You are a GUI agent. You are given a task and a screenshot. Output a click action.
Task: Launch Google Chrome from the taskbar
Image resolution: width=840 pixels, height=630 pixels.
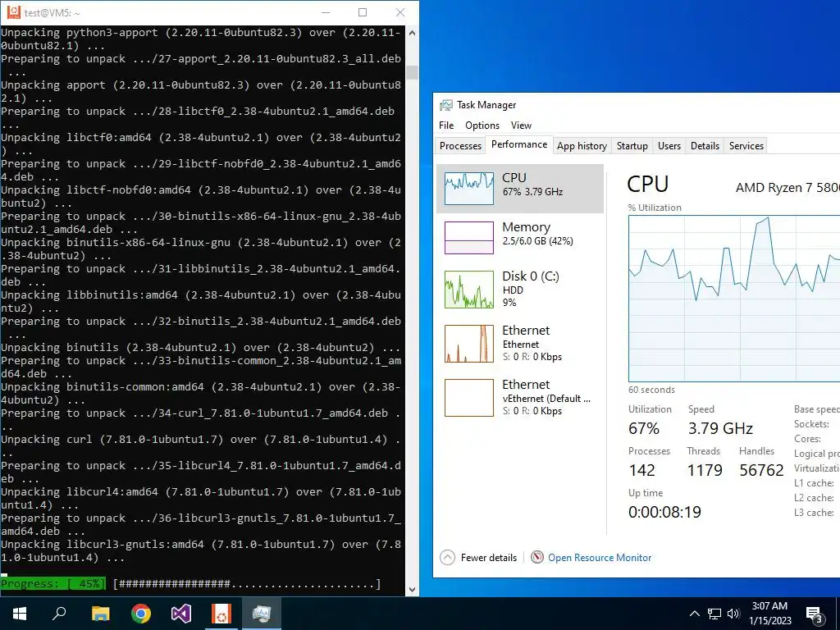point(141,614)
